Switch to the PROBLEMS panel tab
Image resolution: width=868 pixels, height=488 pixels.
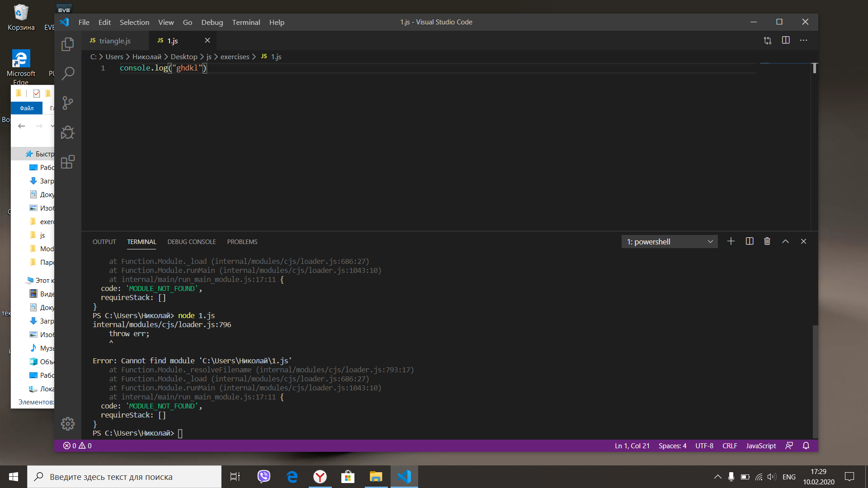pos(242,242)
